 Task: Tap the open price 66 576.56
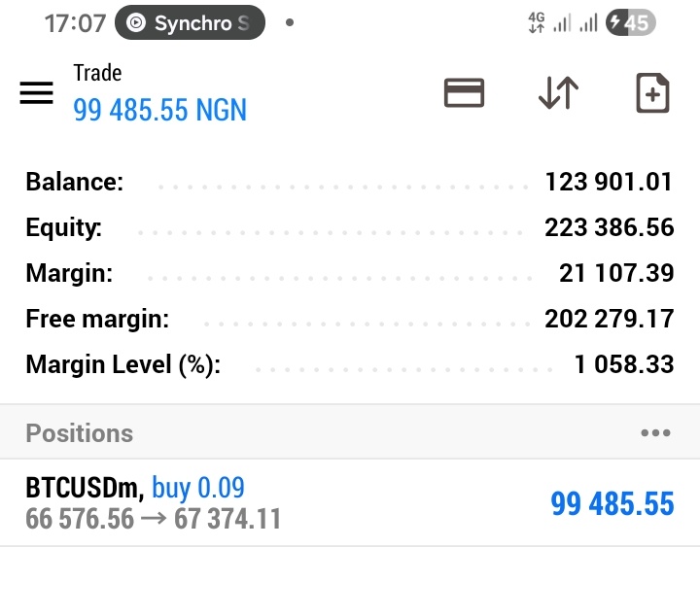pos(80,519)
